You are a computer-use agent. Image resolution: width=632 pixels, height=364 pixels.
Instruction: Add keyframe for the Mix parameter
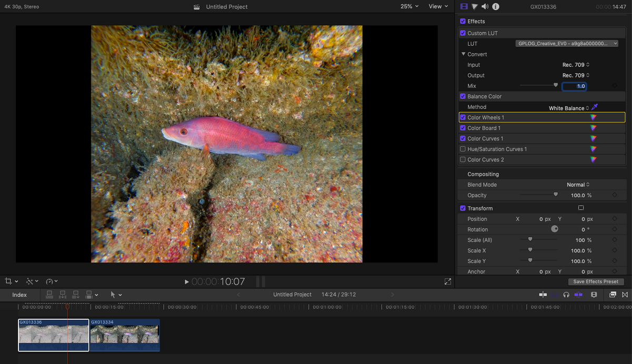click(615, 86)
